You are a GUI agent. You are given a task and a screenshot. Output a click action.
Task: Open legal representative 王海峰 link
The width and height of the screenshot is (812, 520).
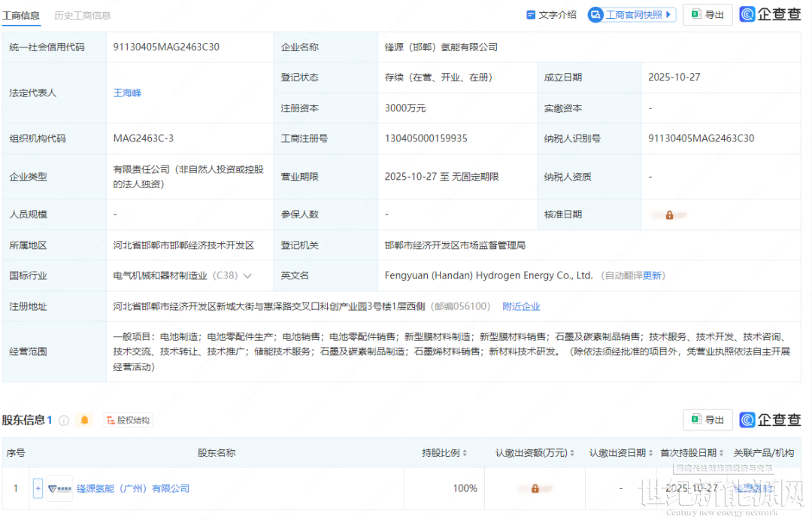pos(127,93)
